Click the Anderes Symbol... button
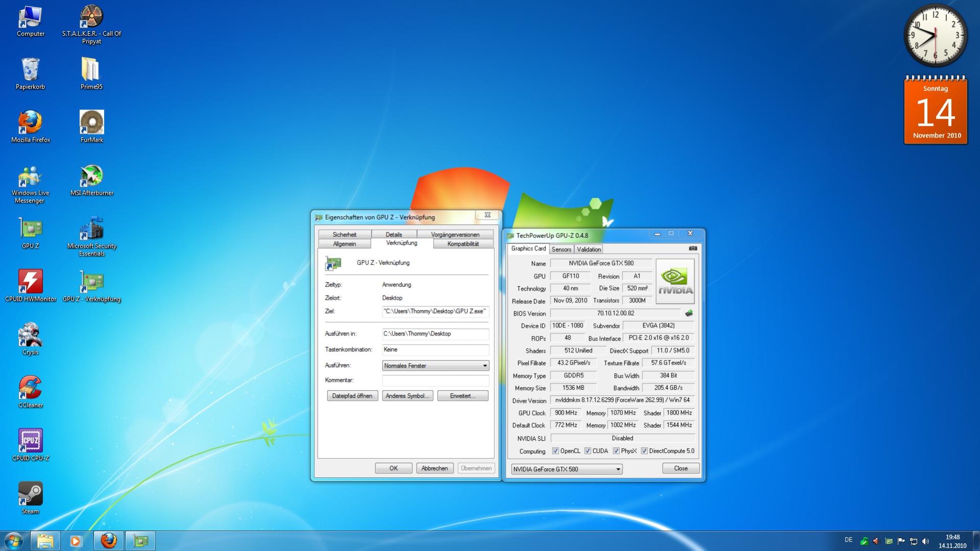 [x=408, y=396]
